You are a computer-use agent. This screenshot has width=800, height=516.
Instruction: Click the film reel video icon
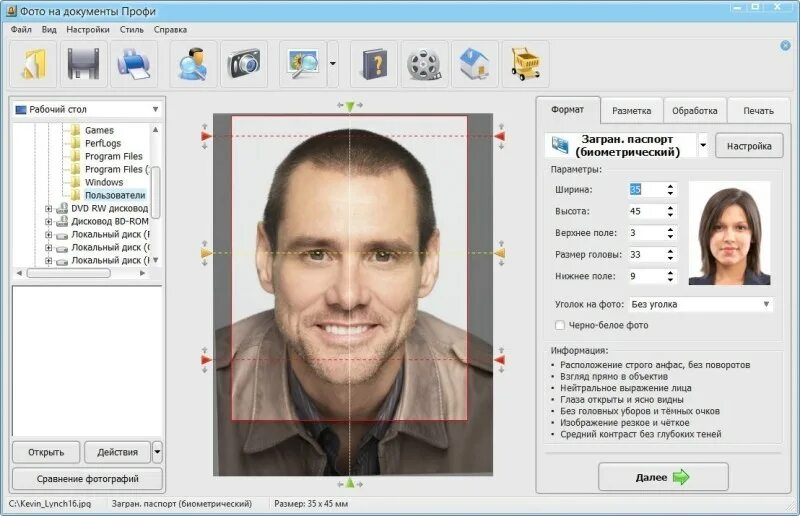point(424,64)
